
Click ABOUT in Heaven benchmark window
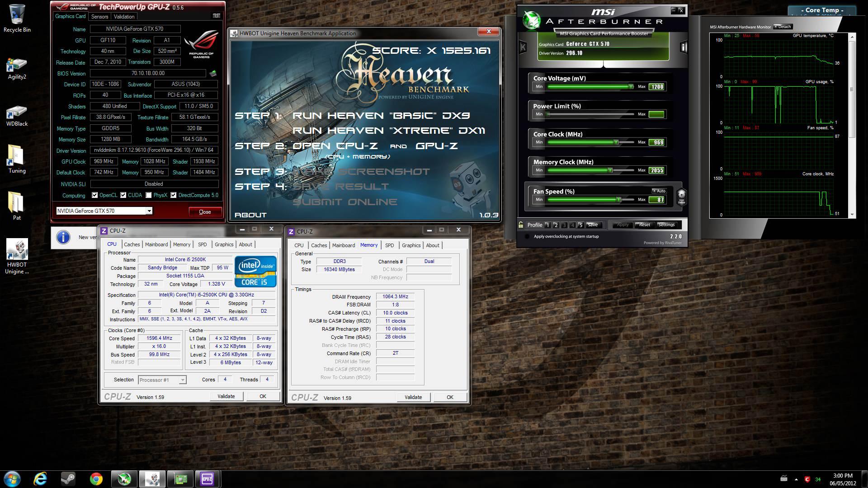(250, 215)
